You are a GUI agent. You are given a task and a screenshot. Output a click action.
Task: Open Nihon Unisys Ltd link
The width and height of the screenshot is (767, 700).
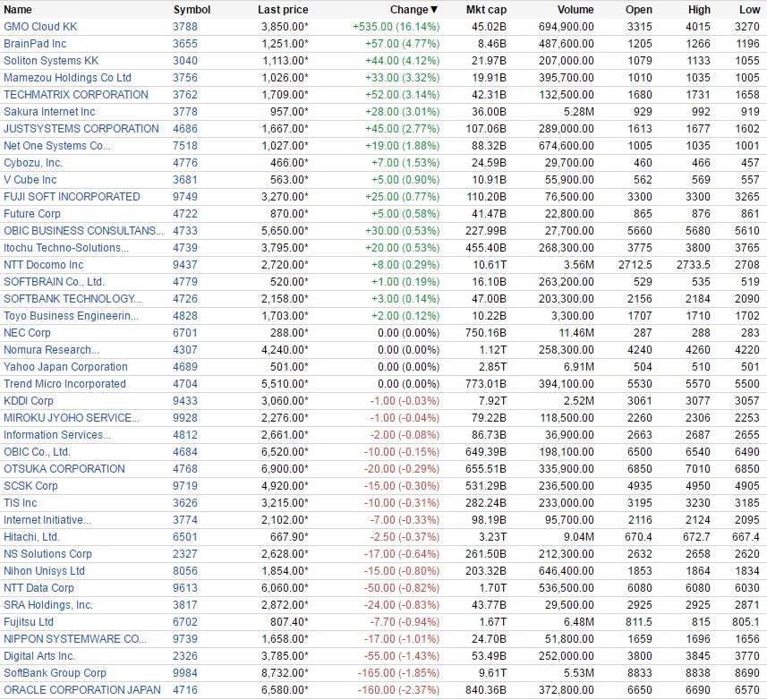[x=44, y=571]
